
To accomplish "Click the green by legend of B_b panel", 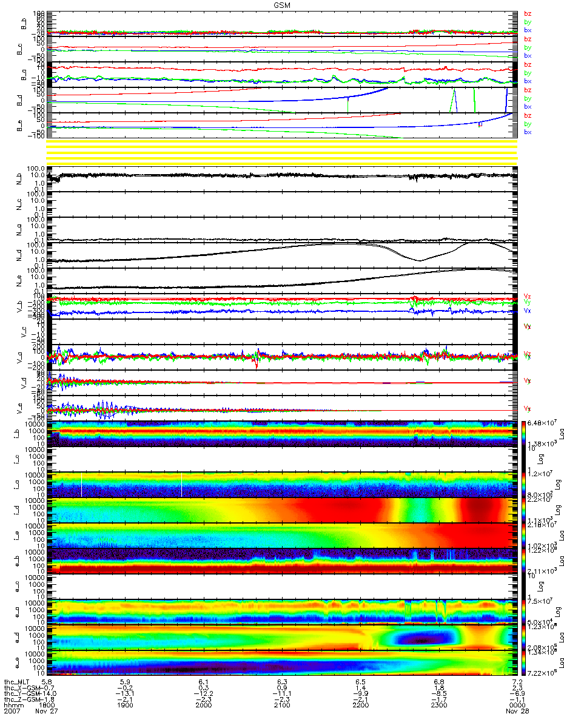I will (528, 22).
